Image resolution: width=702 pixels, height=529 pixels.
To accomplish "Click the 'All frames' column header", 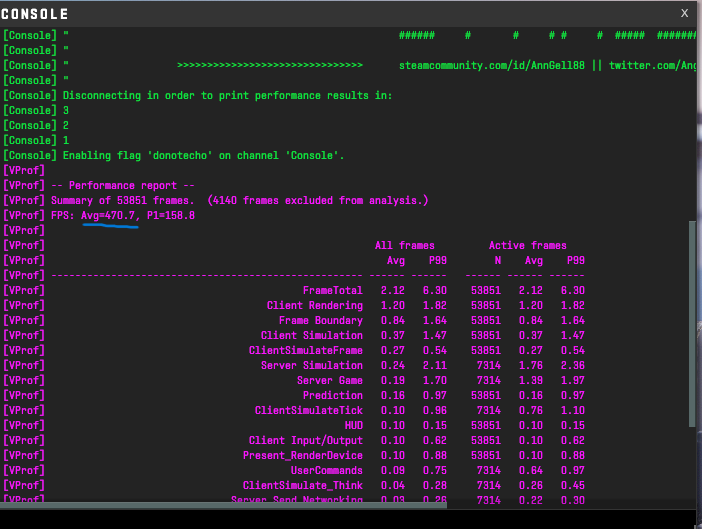I will [405, 245].
